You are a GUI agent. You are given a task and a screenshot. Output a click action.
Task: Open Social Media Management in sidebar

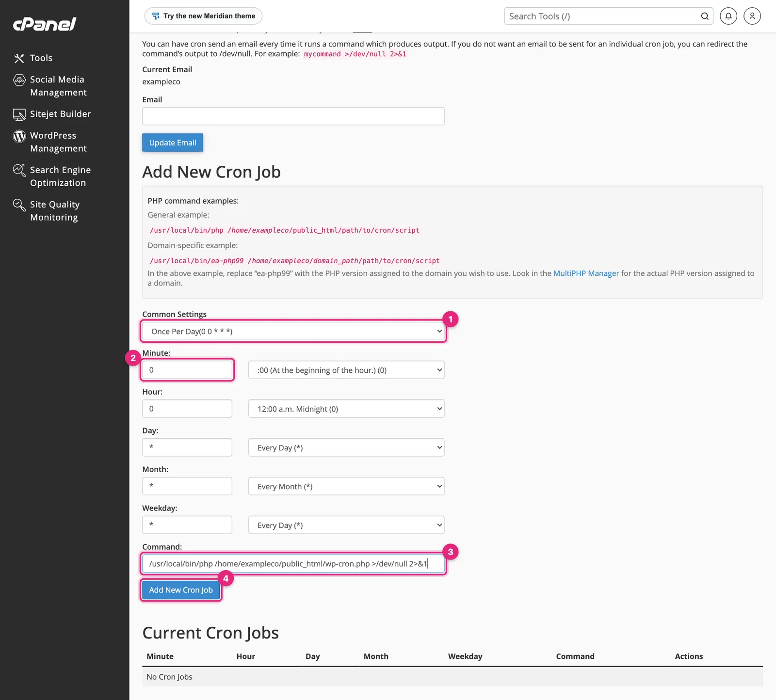pos(58,86)
